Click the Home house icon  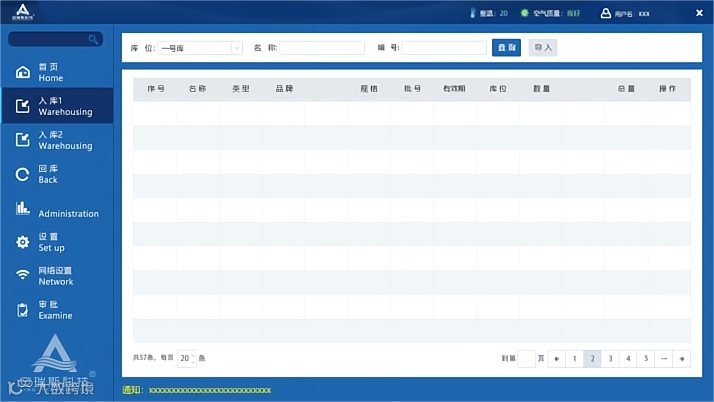[x=23, y=72]
